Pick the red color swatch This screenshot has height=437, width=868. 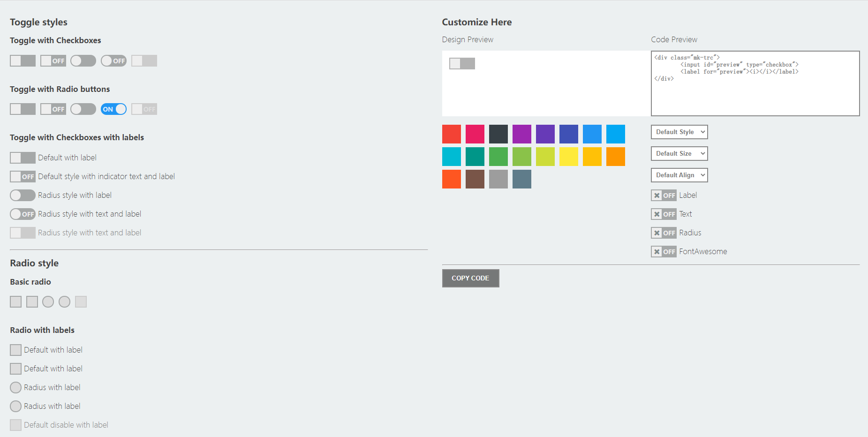451,134
